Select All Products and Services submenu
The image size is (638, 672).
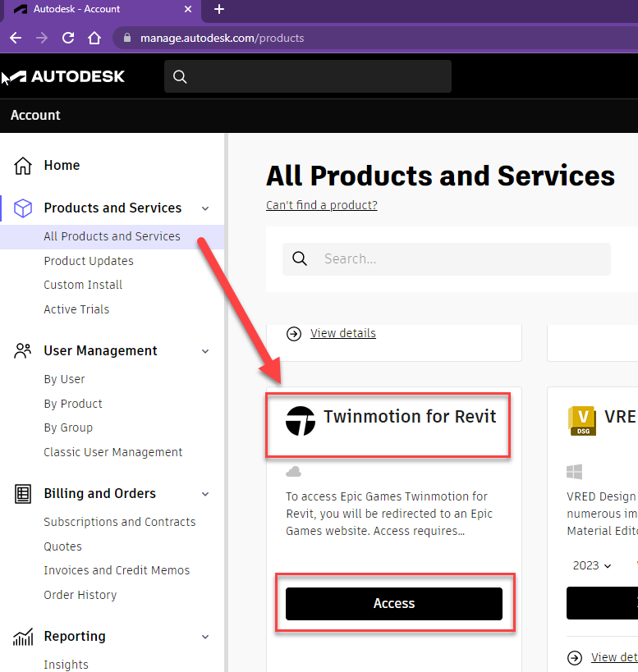click(112, 236)
